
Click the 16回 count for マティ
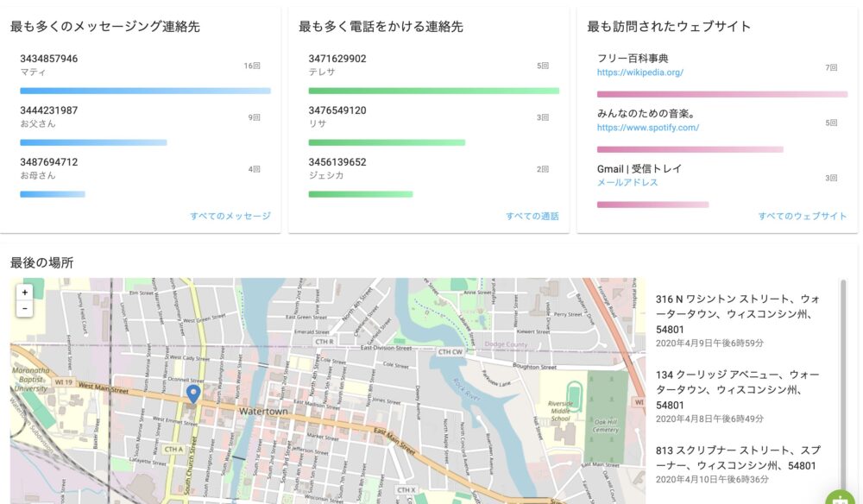pos(252,66)
